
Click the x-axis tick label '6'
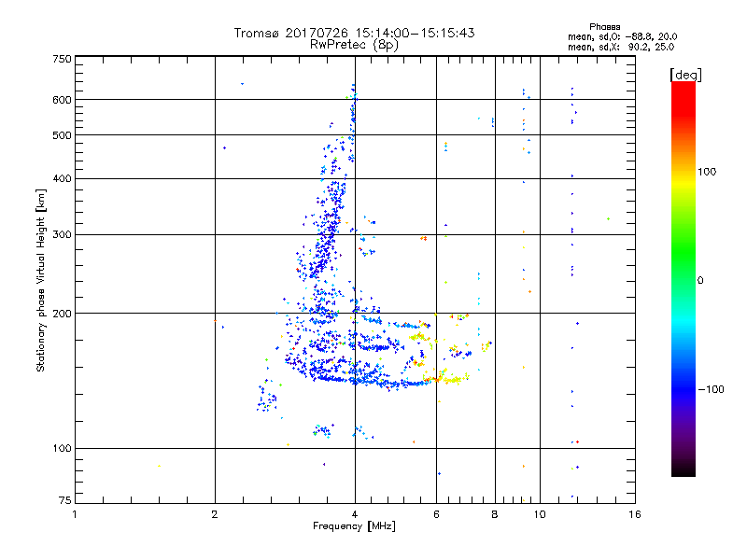tap(436, 514)
